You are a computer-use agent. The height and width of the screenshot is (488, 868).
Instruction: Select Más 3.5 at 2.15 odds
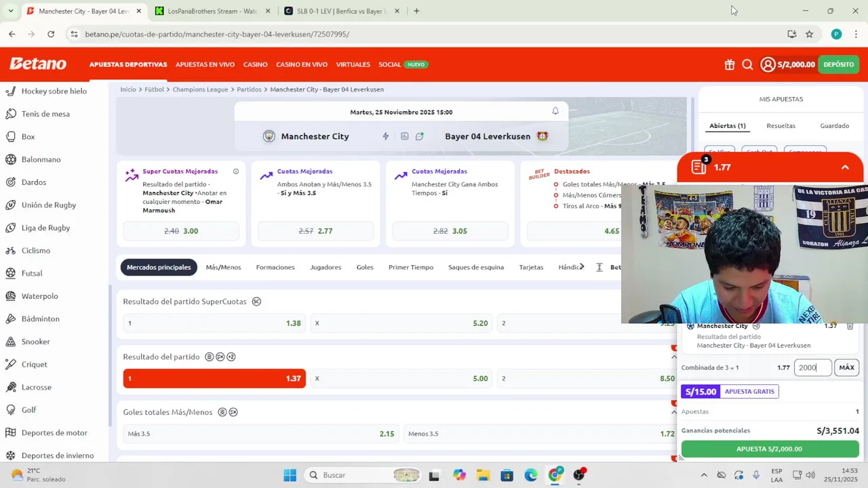coord(261,434)
